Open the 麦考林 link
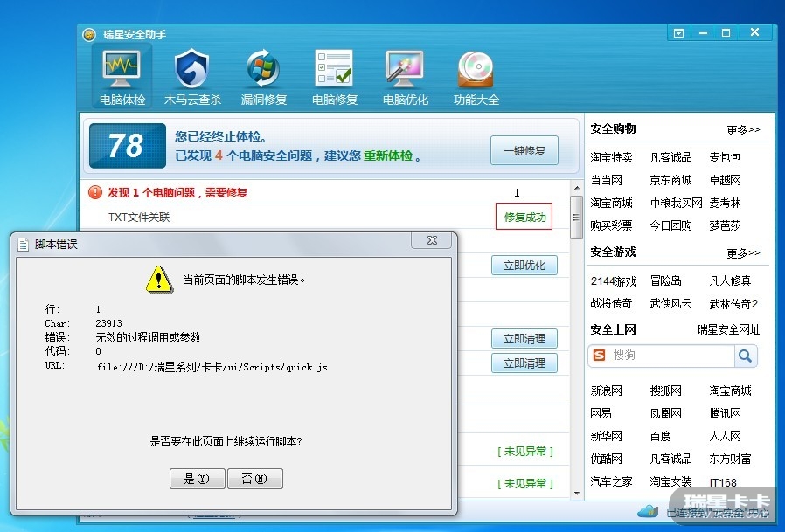 [725, 203]
